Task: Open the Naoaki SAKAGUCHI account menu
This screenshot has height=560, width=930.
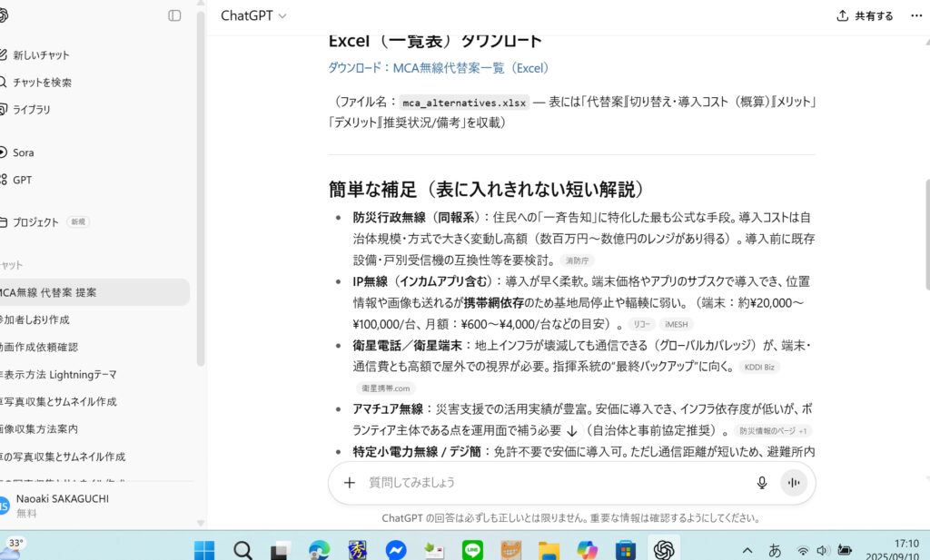Action: point(94,506)
